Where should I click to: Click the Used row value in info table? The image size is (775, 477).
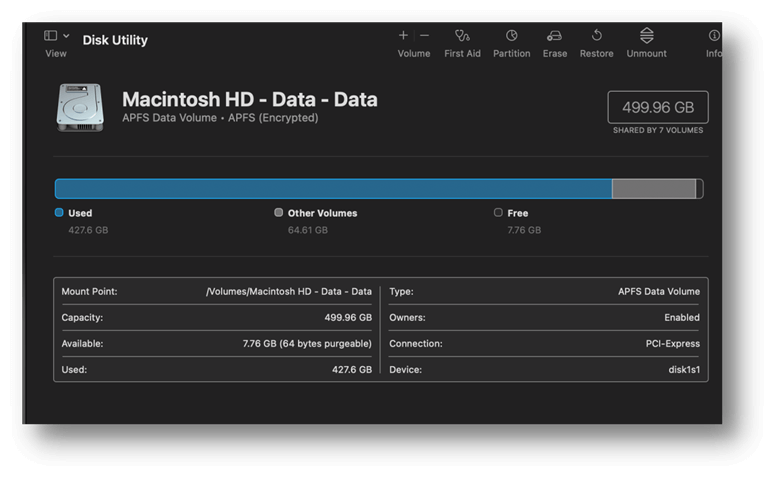352,370
